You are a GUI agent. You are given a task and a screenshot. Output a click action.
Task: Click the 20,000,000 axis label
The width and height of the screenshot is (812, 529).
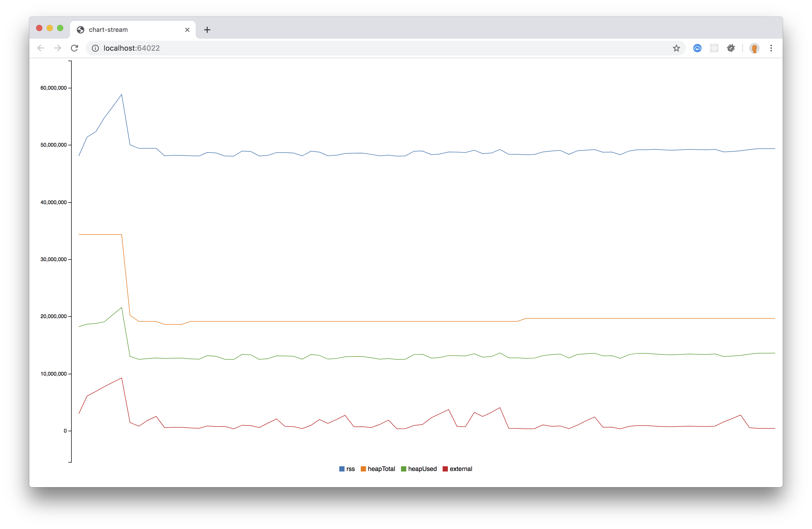click(54, 316)
